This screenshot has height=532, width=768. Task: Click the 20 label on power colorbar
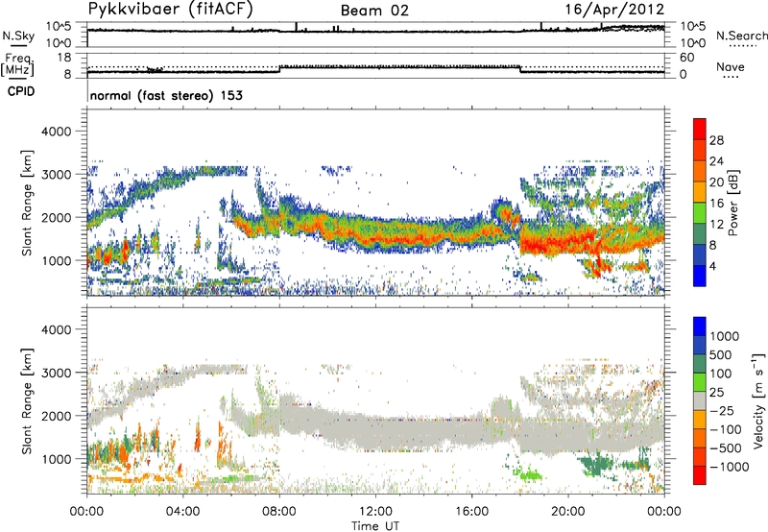716,182
